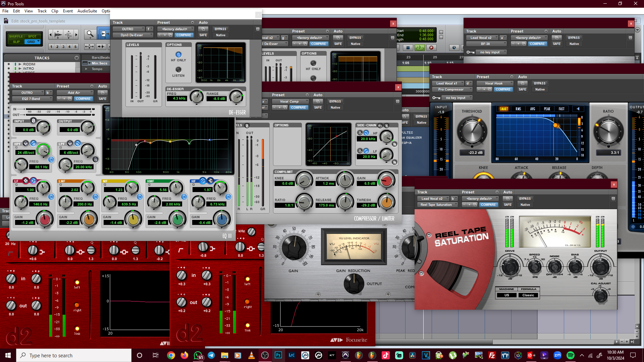644x362 pixels.
Task: Open the AudioSuite menu
Action: point(87,11)
